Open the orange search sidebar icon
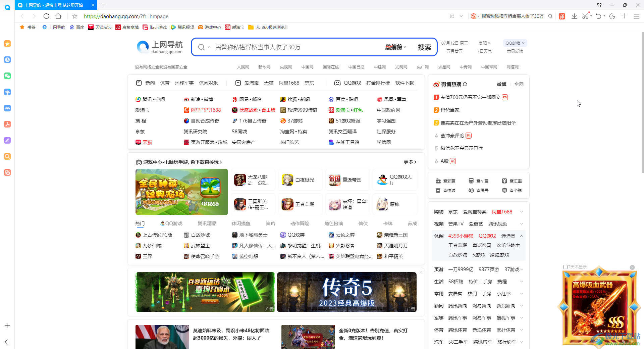644x349 pixels. point(7,156)
